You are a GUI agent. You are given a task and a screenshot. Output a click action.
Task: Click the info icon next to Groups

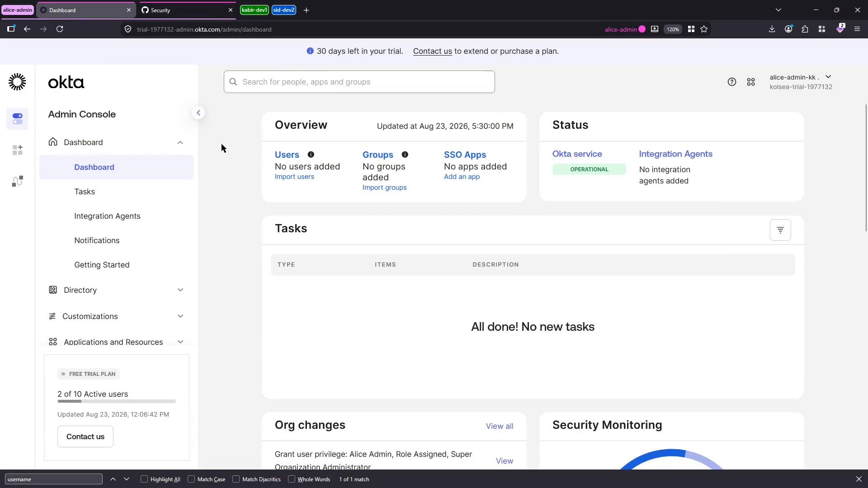[405, 155]
